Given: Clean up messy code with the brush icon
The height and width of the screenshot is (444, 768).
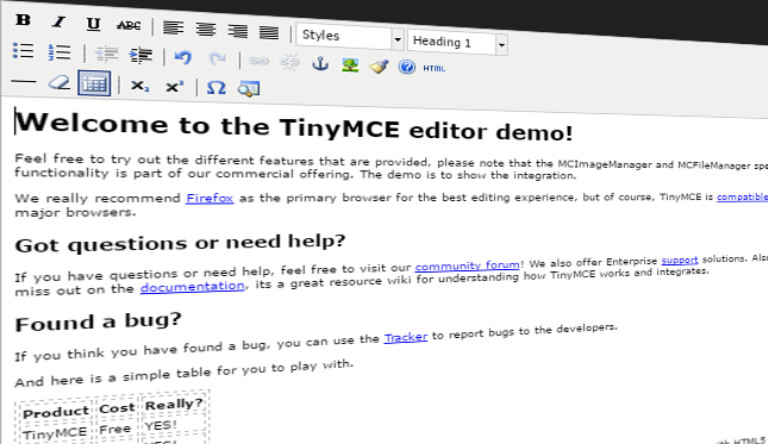Looking at the screenshot, I should pyautogui.click(x=379, y=66).
